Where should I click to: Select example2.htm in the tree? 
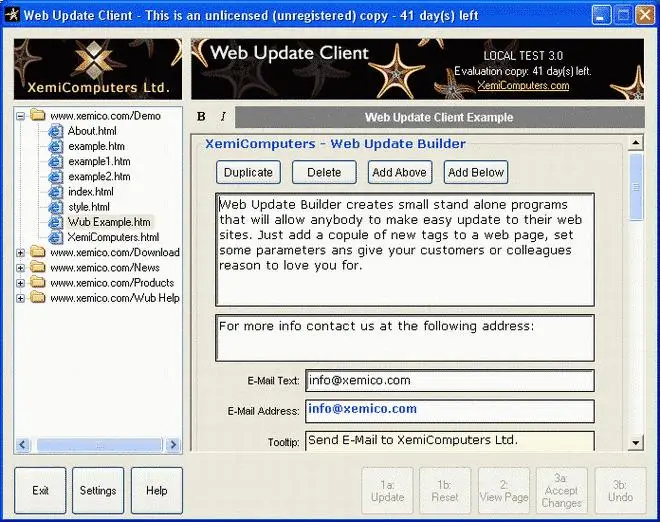[99, 176]
